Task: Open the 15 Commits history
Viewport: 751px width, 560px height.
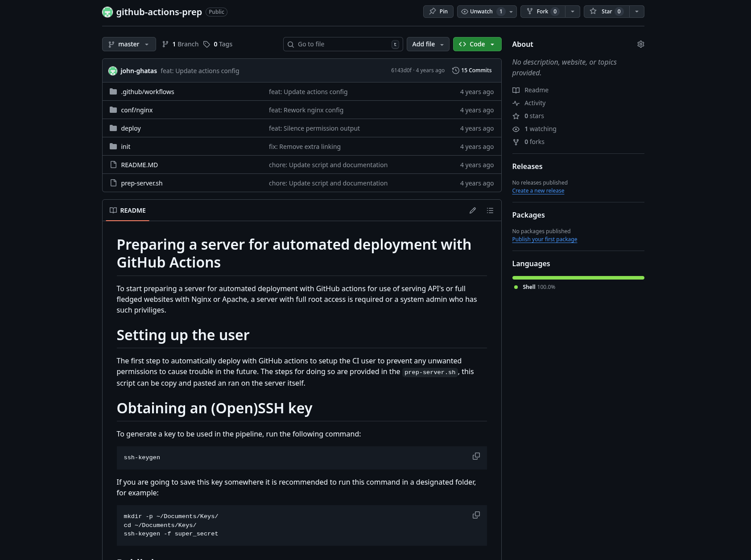Action: [x=472, y=70]
